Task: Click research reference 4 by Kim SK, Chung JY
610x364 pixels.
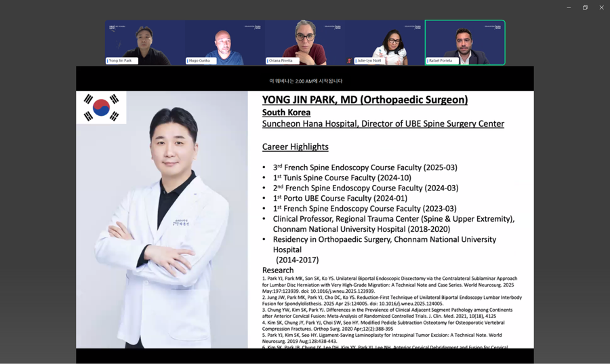Action: [x=383, y=325]
